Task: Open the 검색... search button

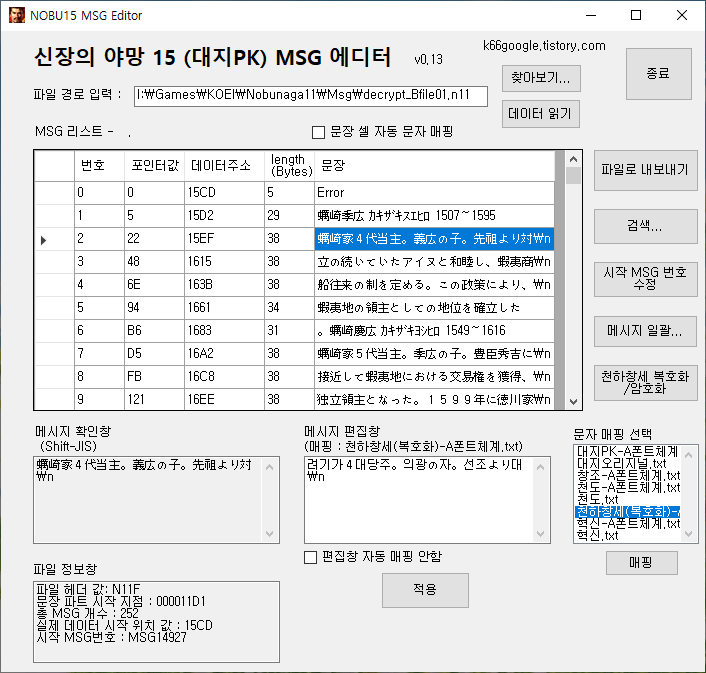Action: pos(645,226)
